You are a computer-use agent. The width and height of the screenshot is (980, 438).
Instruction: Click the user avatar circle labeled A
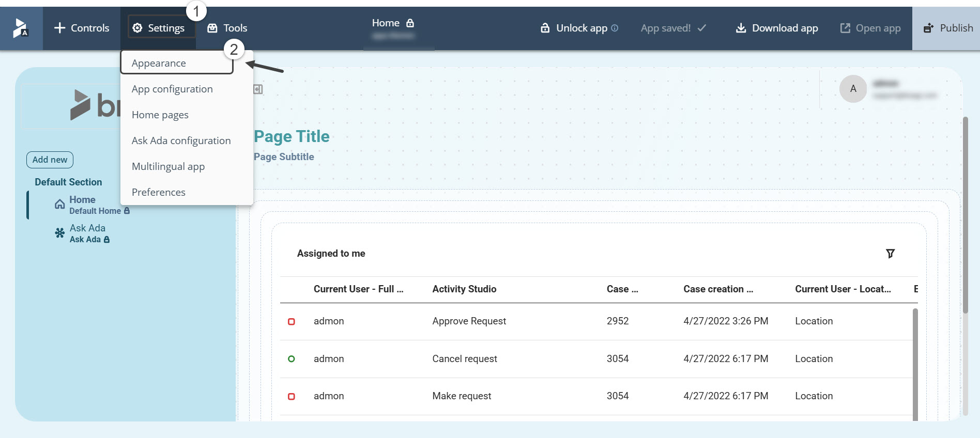853,89
